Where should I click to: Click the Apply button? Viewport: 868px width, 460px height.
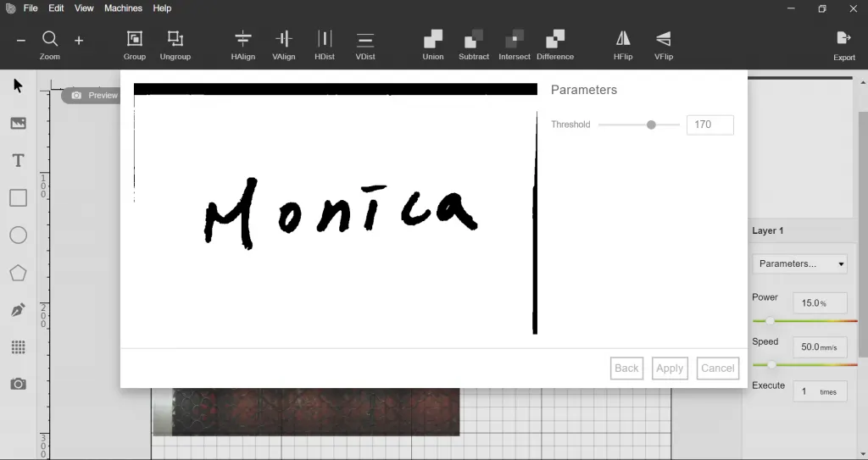tap(670, 369)
